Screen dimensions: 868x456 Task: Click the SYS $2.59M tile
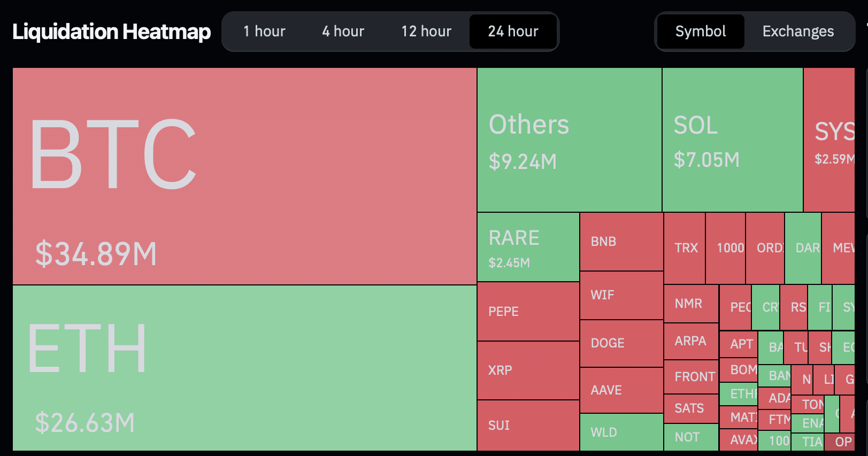829,140
